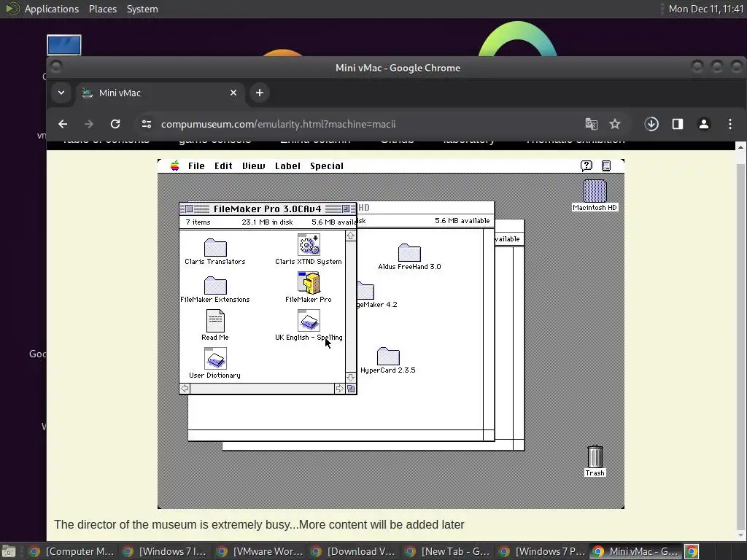Open the Claris Translators folder
The height and width of the screenshot is (560, 747).
(x=215, y=248)
